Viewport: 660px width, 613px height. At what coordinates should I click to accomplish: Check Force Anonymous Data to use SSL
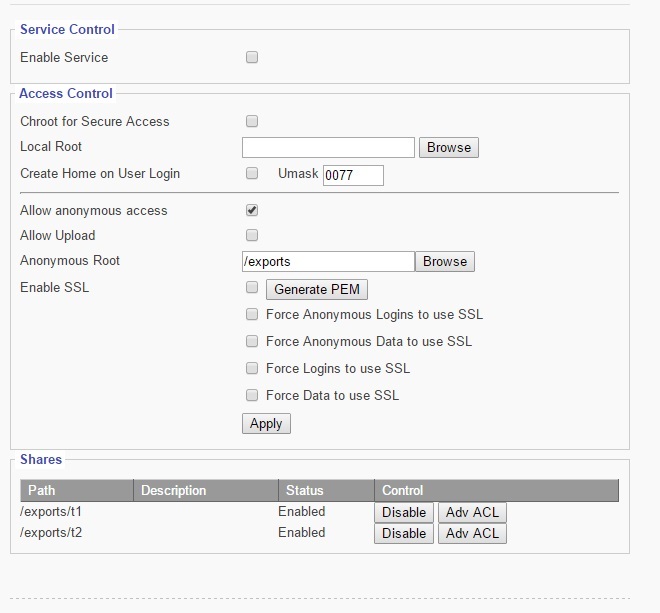[252, 341]
